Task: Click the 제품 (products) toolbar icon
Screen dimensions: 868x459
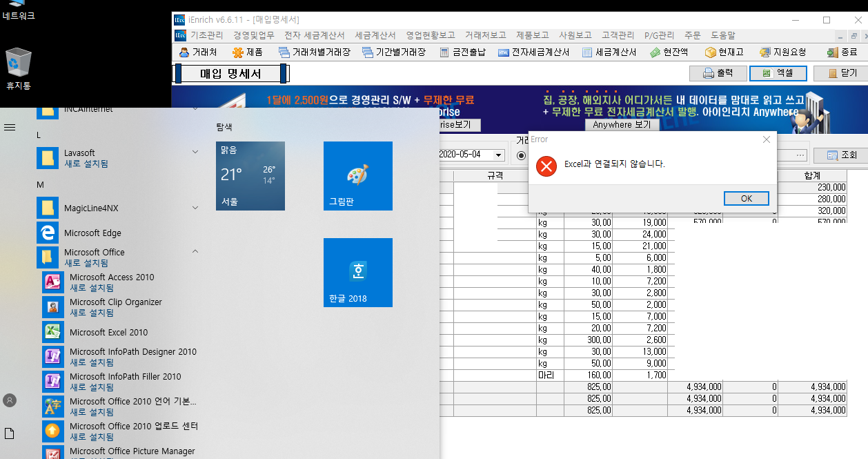Action: coord(247,52)
